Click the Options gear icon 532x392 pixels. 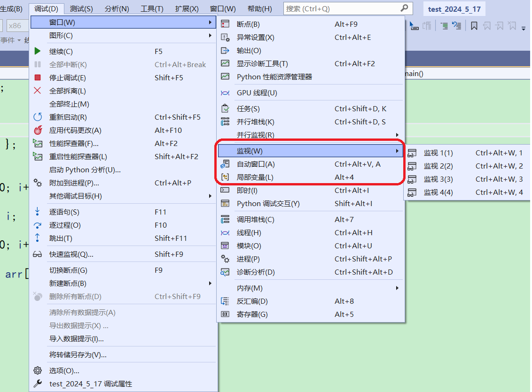(x=38, y=370)
